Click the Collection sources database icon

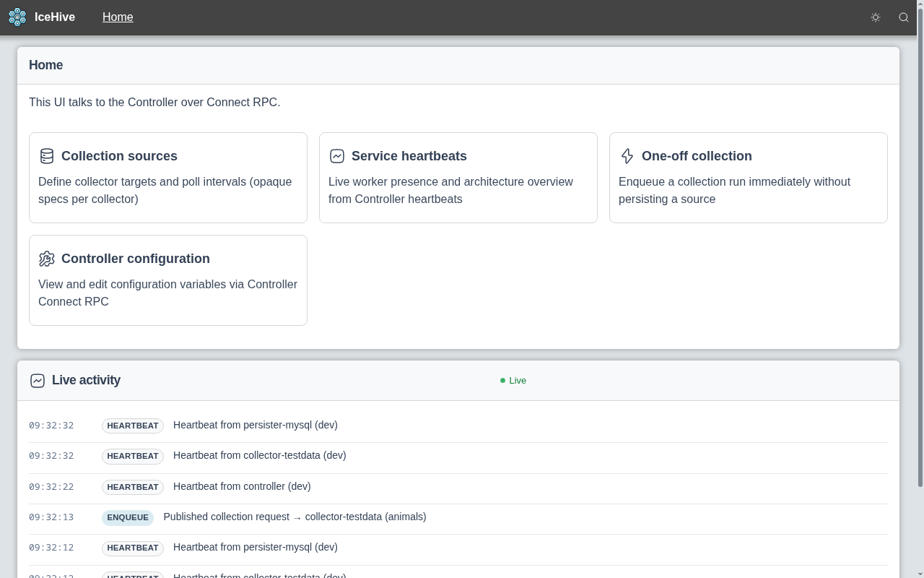47,156
